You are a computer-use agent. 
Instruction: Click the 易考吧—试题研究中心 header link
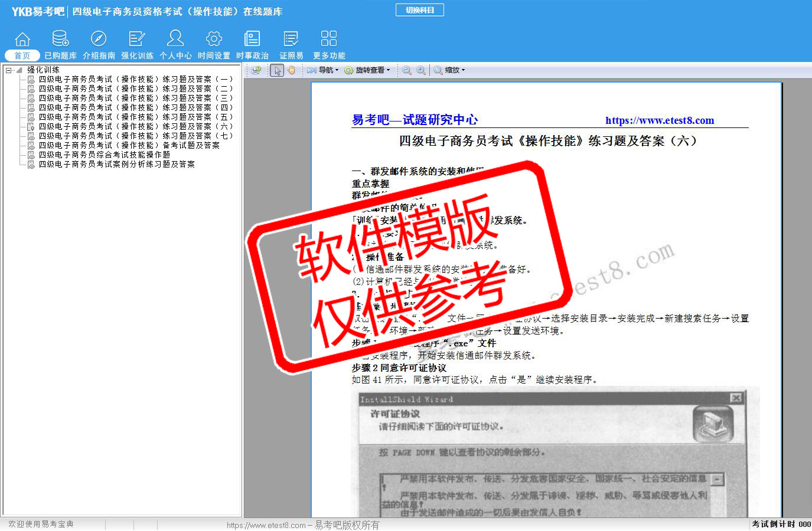click(415, 120)
